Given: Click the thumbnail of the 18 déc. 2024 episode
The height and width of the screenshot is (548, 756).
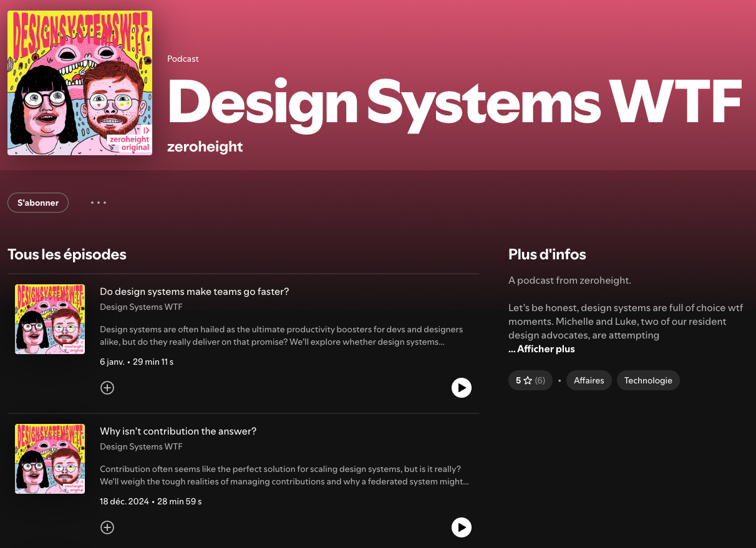Looking at the screenshot, I should pyautogui.click(x=50, y=459).
